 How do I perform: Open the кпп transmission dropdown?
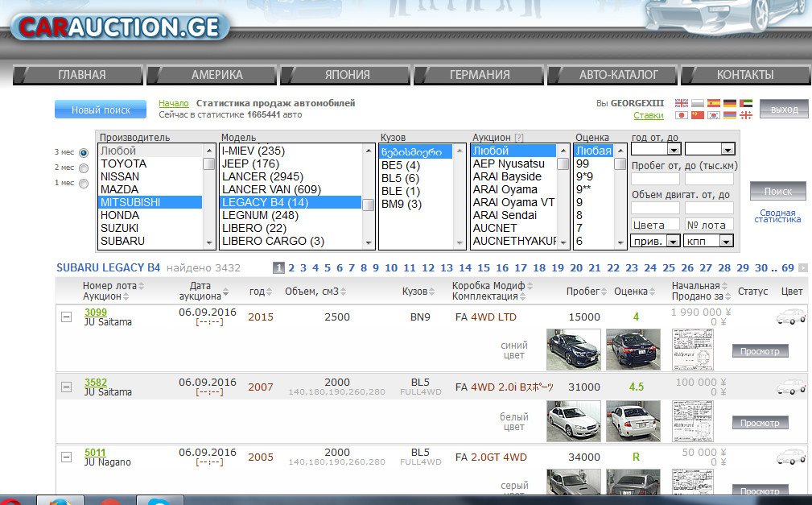pyautogui.click(x=709, y=241)
